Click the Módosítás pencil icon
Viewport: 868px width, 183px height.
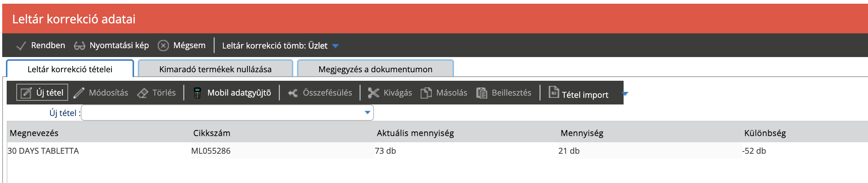(x=79, y=93)
